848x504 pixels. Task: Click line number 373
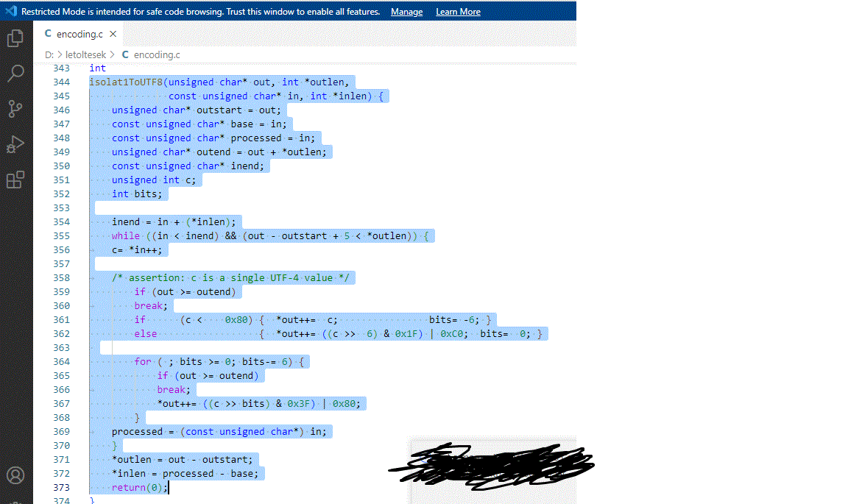point(62,487)
